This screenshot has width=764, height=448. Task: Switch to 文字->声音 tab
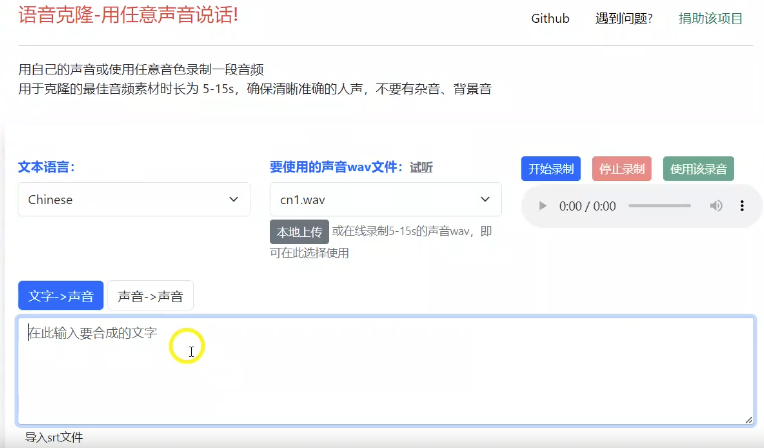tap(61, 295)
